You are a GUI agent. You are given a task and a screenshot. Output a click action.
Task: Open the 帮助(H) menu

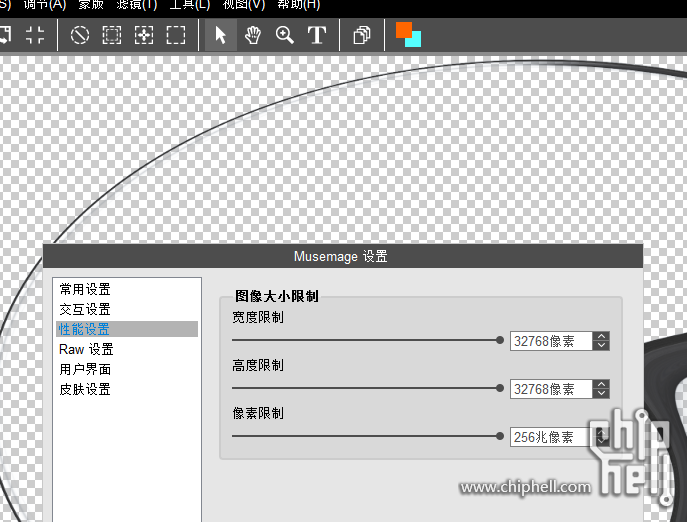click(299, 5)
